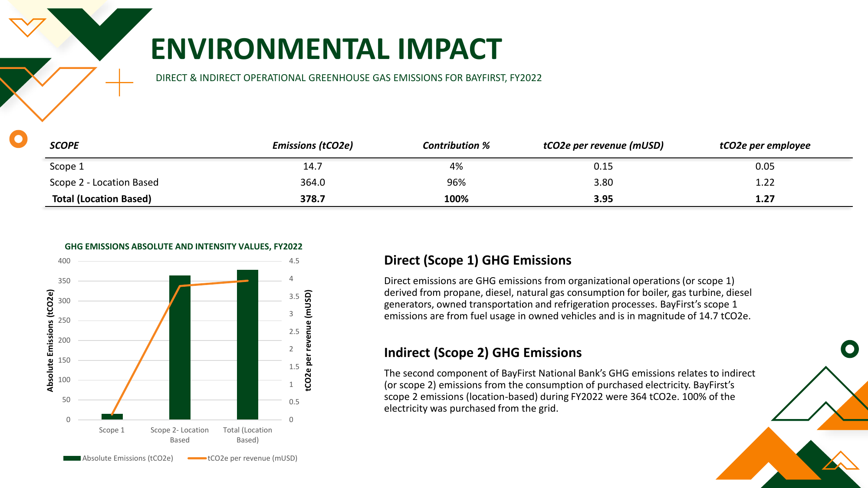Click the 400 left axis tick label

click(x=64, y=261)
